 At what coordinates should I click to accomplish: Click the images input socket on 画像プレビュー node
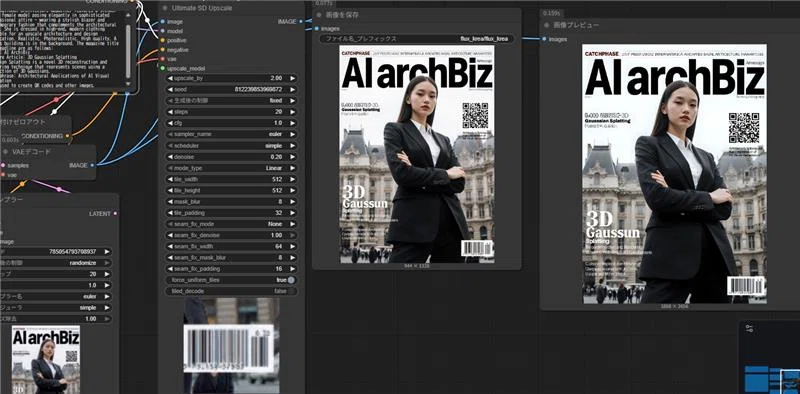tap(544, 39)
